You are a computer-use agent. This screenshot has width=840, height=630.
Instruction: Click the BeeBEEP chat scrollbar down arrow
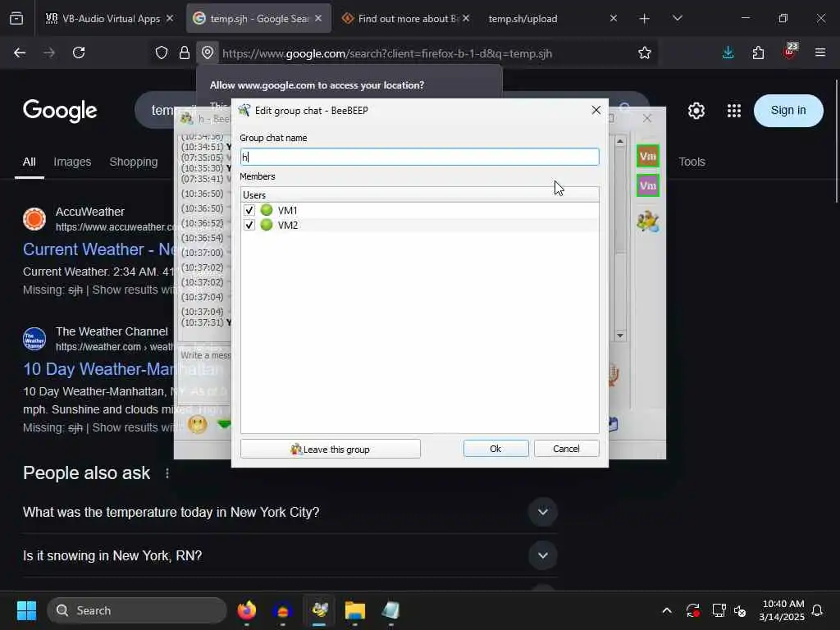click(620, 336)
